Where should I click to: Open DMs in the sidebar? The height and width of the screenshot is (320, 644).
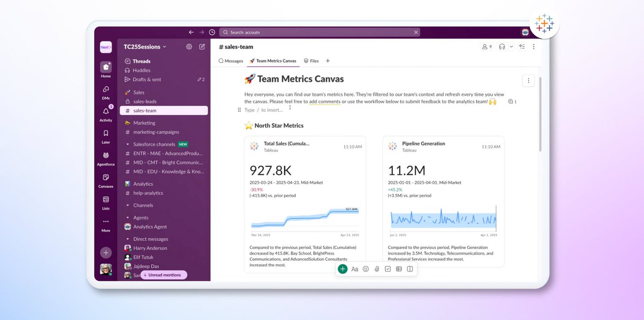tap(106, 92)
